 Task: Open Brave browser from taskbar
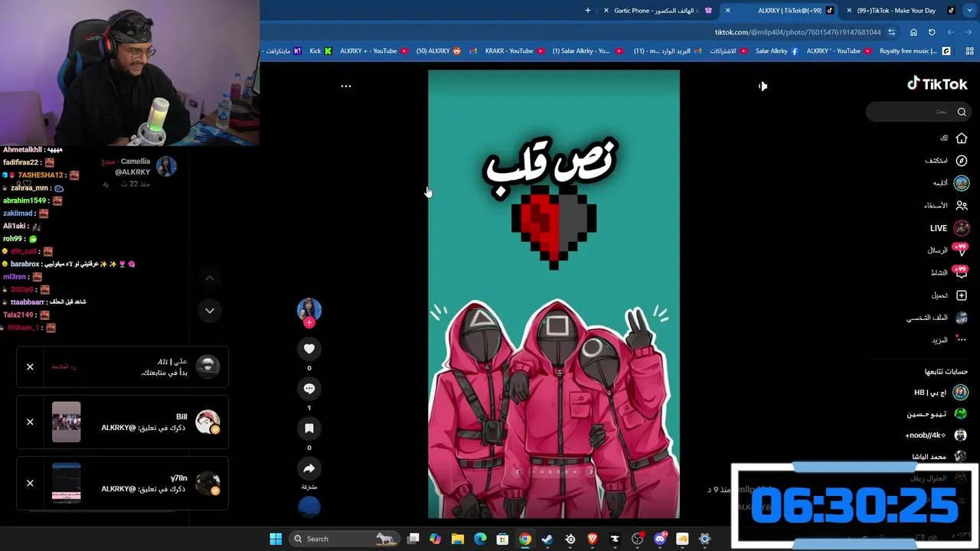point(592,539)
